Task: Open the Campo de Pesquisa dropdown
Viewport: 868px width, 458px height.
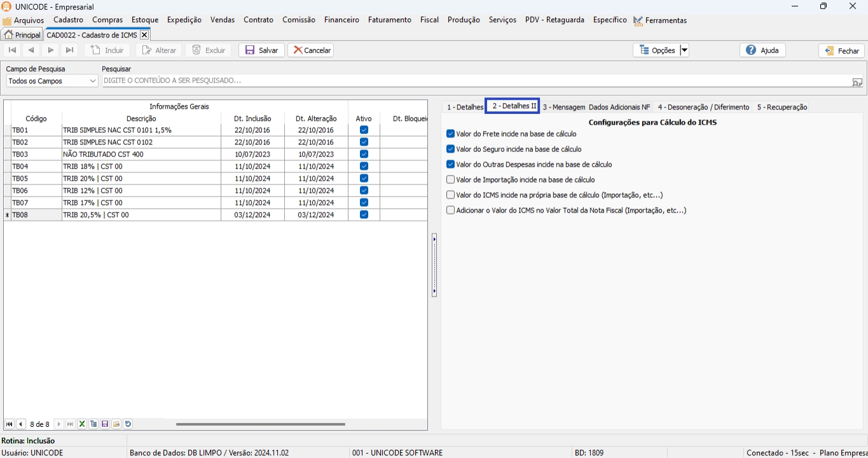Action: (x=93, y=81)
